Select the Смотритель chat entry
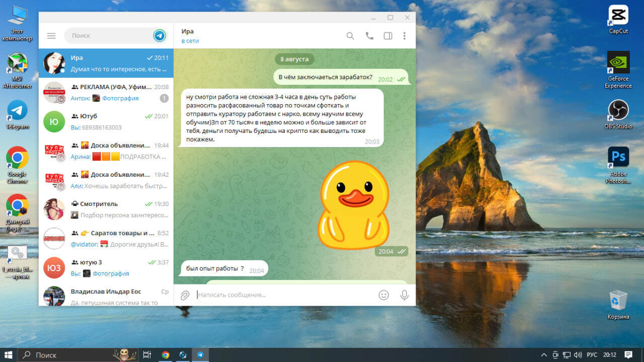The width and height of the screenshot is (644, 362). [x=106, y=209]
